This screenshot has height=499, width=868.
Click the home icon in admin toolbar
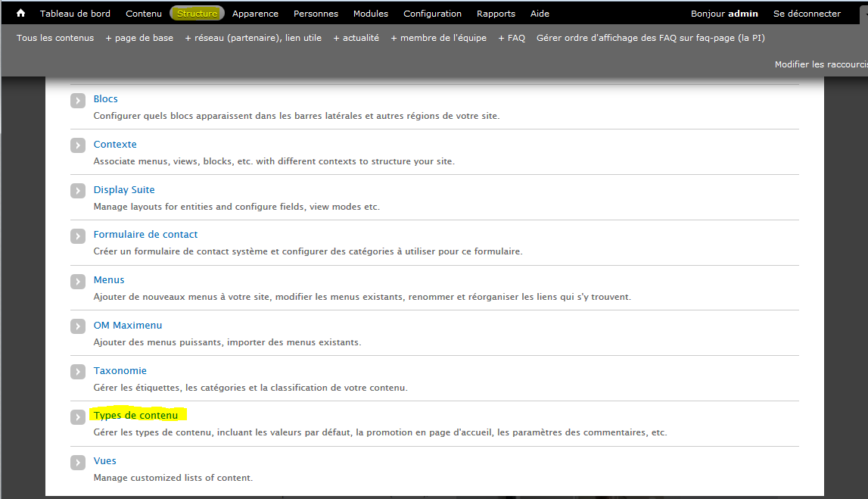pos(21,14)
